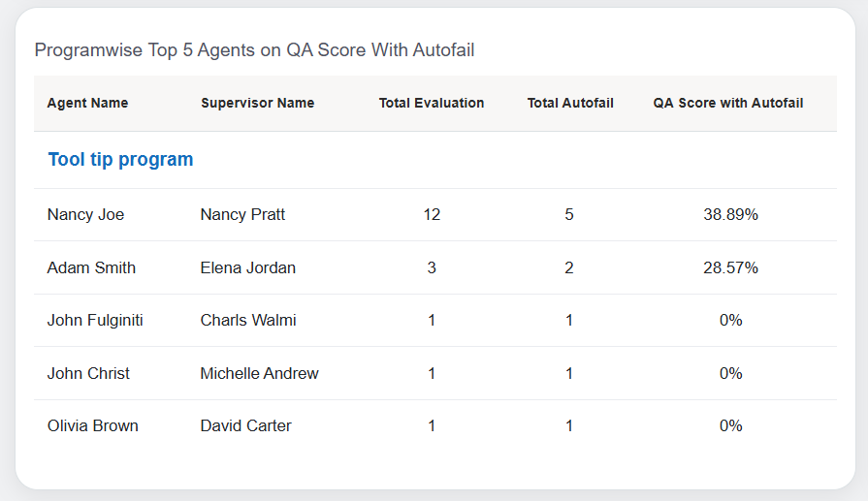Click the 28.57% QA score
This screenshot has width=868, height=501.
pos(730,267)
